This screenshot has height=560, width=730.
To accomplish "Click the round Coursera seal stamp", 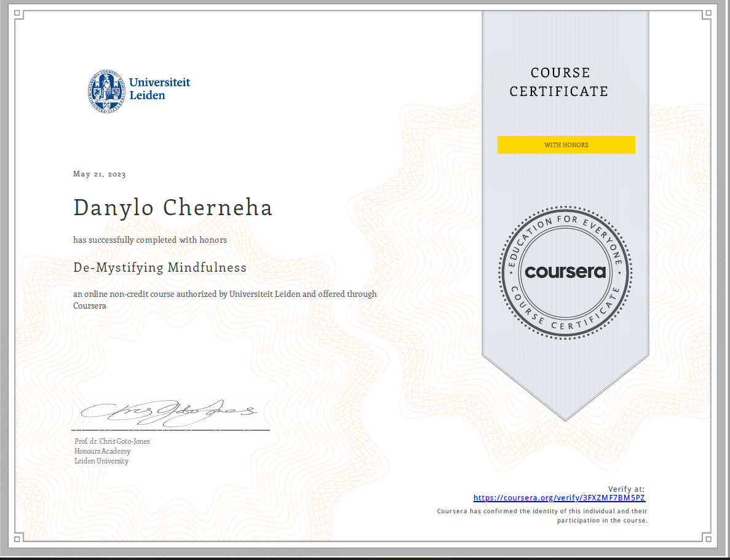I will pos(565,271).
